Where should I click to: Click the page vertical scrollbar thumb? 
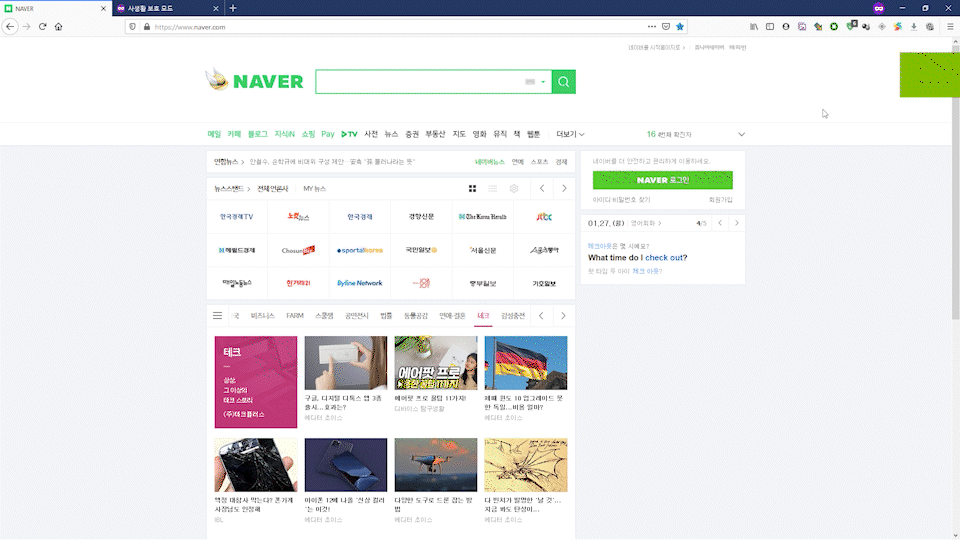coord(955,184)
